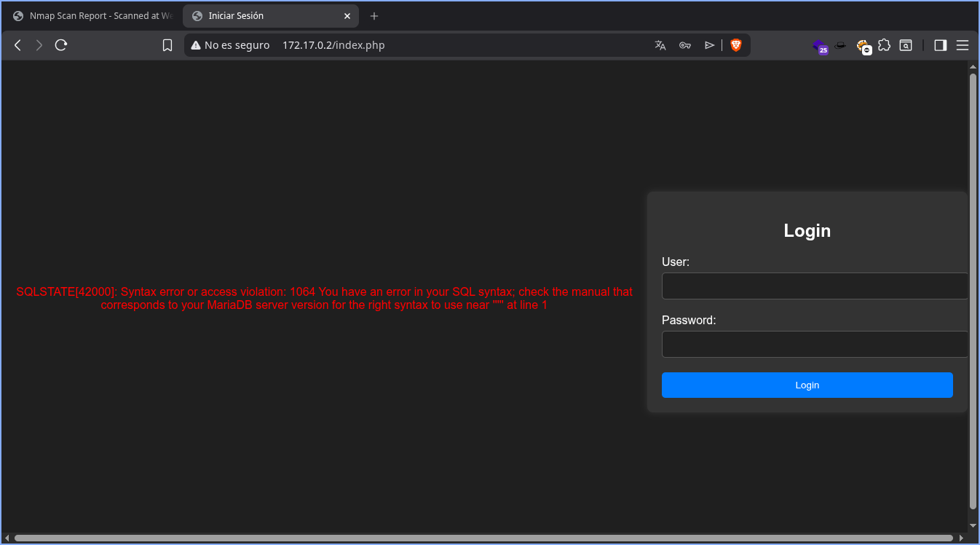Viewport: 980px width, 545px height.
Task: Click the Brave Shields lion icon
Action: click(x=736, y=45)
